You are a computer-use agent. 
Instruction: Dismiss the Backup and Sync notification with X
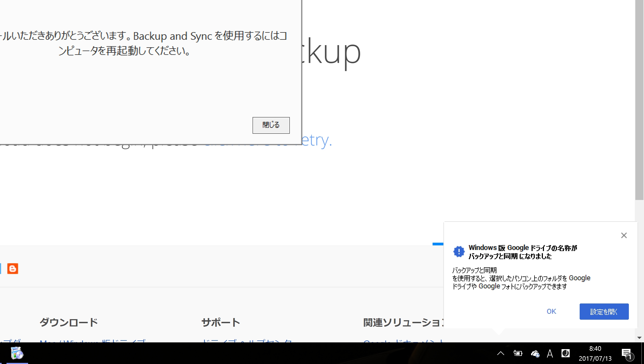624,235
